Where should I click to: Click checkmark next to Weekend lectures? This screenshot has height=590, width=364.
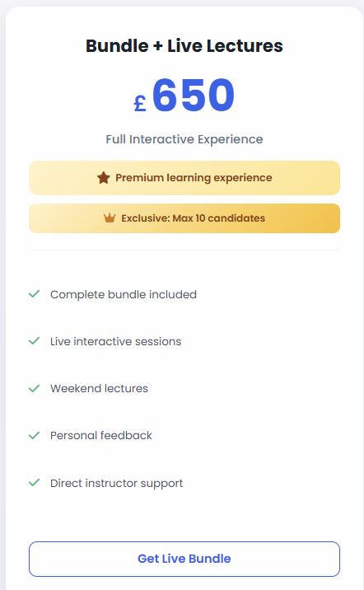(35, 388)
